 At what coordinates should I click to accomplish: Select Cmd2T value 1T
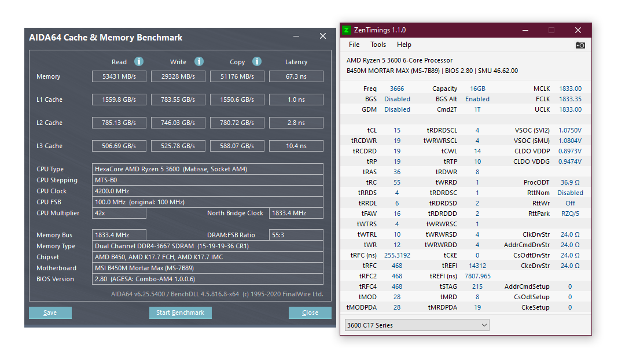[477, 109]
